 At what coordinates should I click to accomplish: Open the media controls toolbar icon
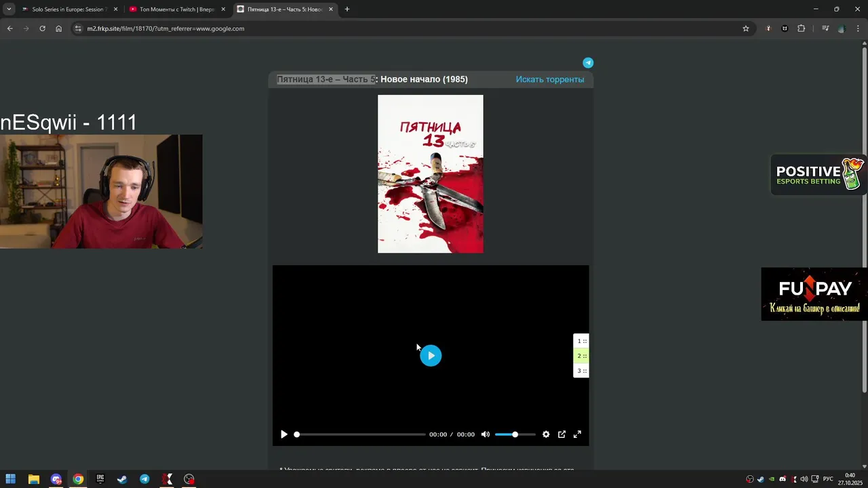pos(825,28)
